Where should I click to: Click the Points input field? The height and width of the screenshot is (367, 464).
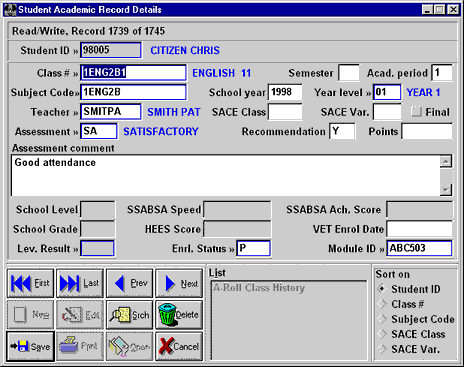point(427,131)
